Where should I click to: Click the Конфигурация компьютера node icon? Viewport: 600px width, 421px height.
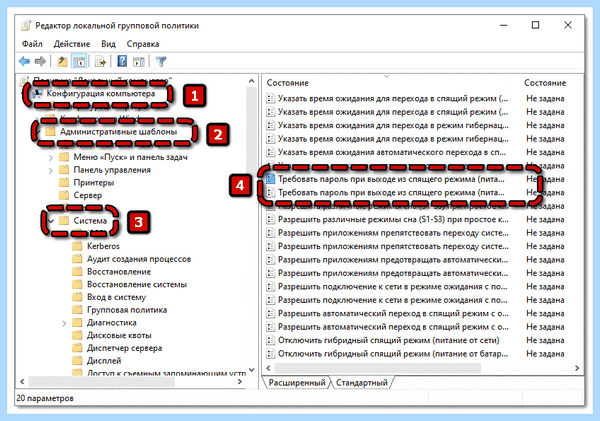[38, 93]
